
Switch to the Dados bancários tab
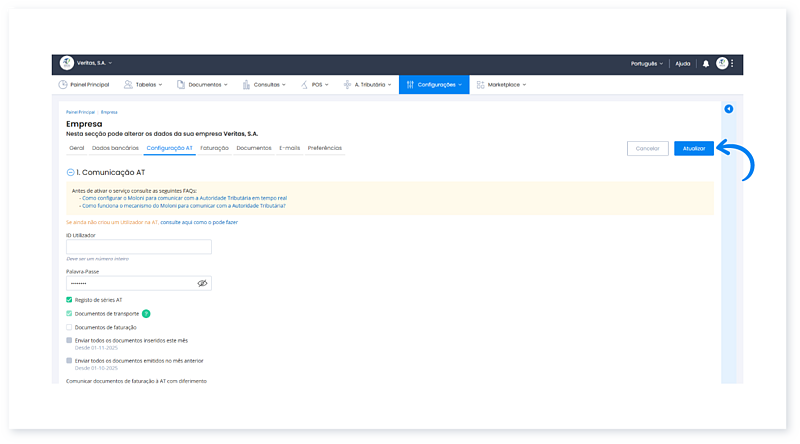[x=115, y=148]
